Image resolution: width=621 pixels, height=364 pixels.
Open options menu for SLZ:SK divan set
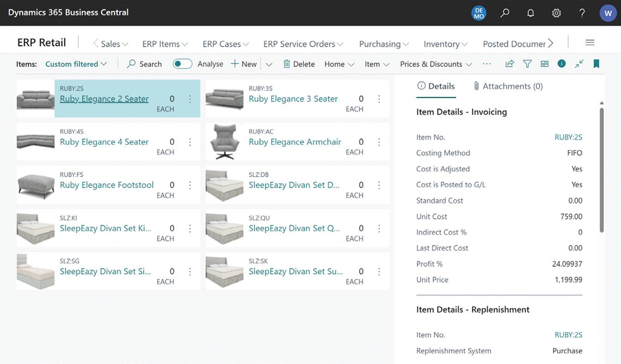pos(379,271)
